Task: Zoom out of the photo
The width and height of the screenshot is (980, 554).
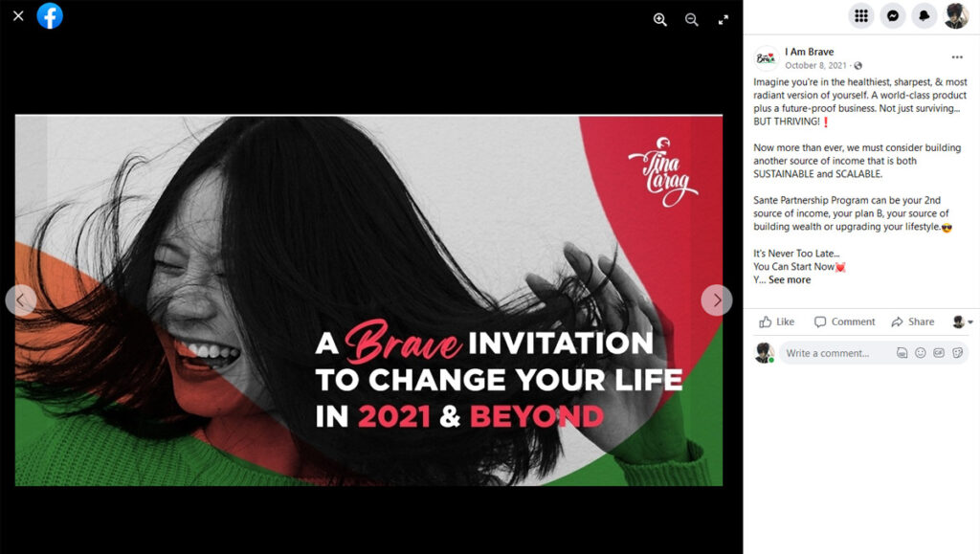Action: pos(691,19)
